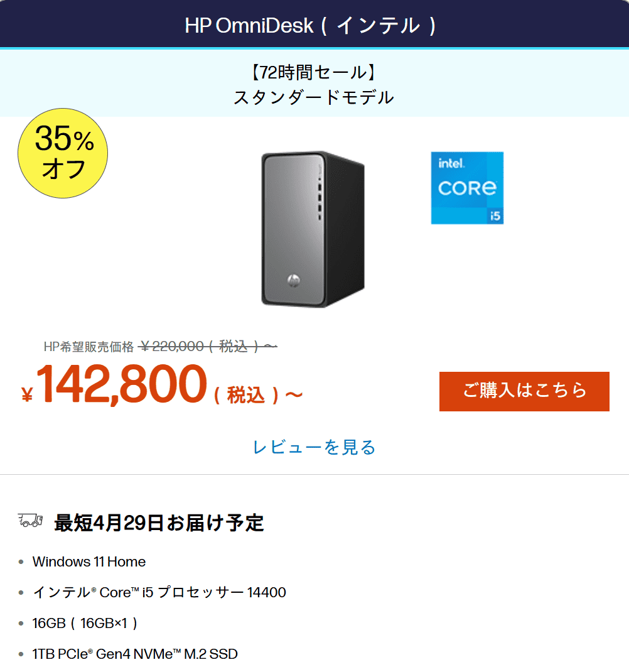Screen dimensions: 629x672
Task: Select the HP希望販売価格 label
Action: pos(88,346)
